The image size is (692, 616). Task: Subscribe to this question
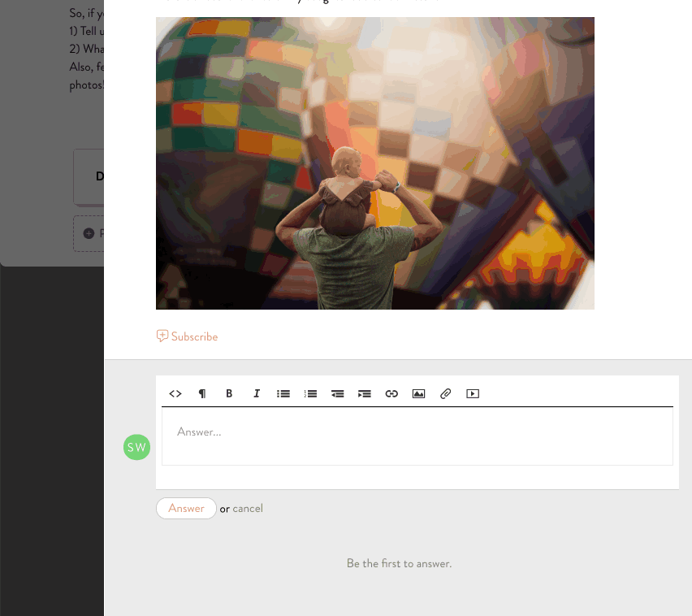tap(194, 336)
